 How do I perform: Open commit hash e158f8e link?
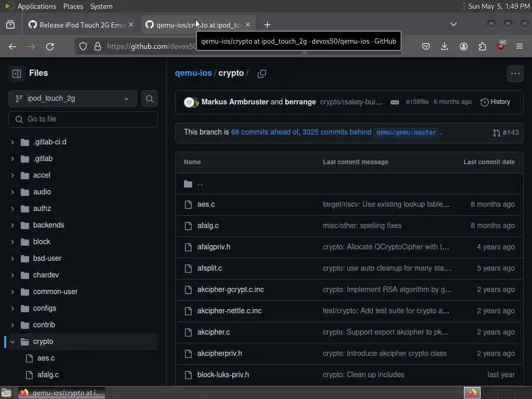417,102
